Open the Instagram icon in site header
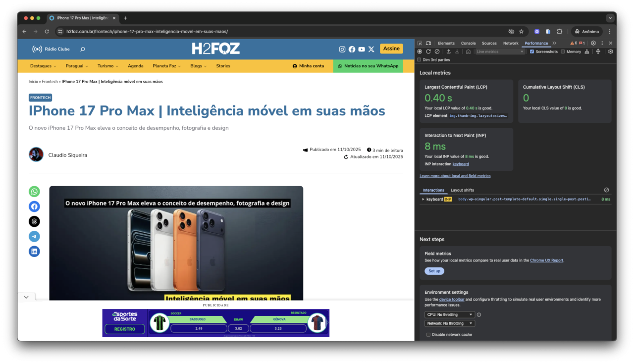Screen dimensions: 634x364 coord(342,49)
